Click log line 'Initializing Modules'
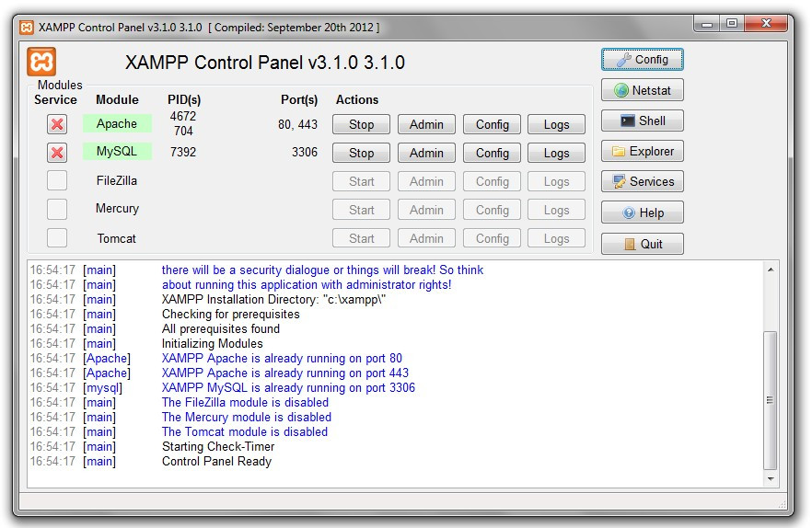812x528 pixels. (213, 343)
